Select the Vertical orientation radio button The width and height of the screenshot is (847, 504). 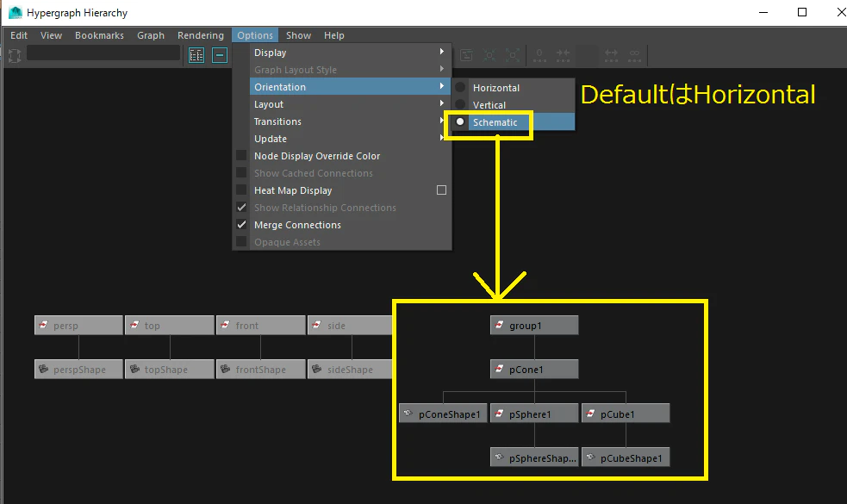[460, 105]
